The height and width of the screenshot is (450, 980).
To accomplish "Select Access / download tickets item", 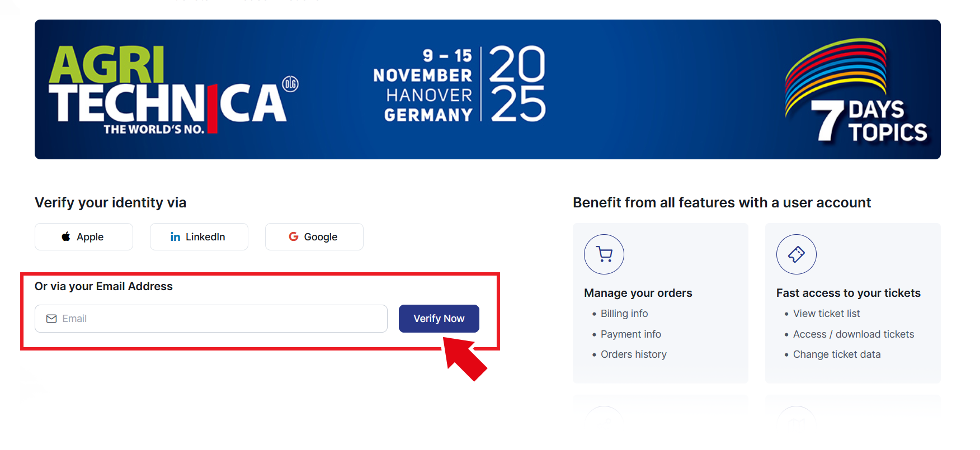I will [853, 334].
